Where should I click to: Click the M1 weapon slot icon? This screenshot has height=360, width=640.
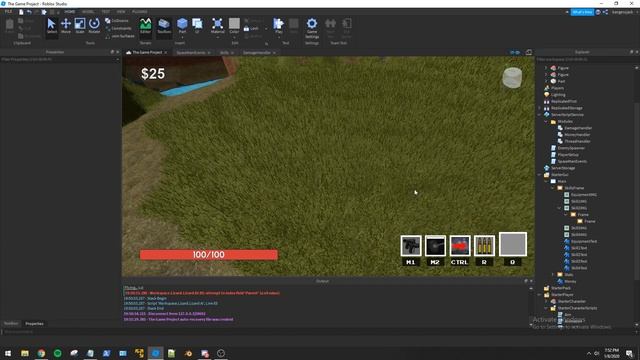411,246
